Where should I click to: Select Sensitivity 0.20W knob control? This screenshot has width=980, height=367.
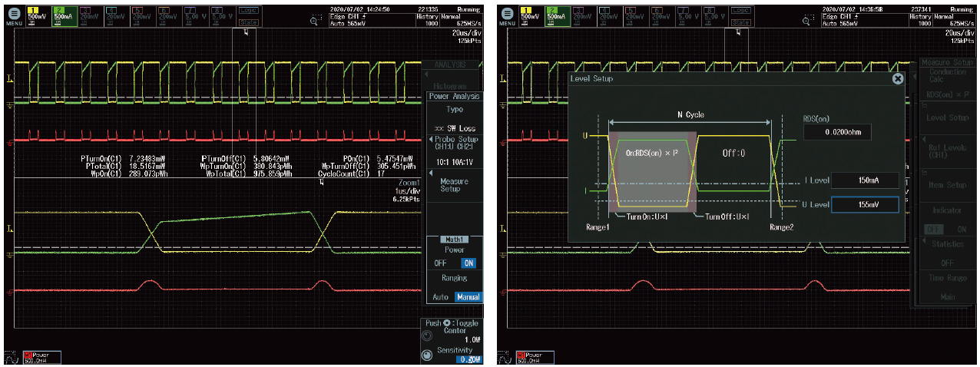[452, 354]
